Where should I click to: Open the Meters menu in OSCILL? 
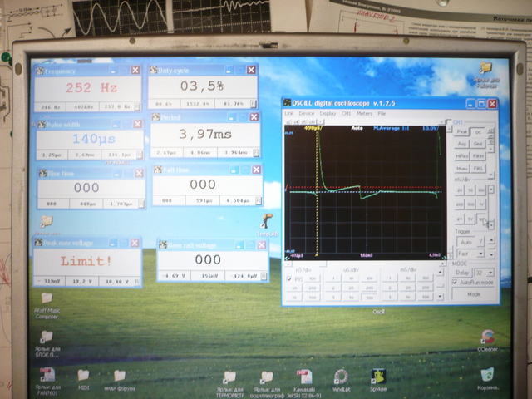click(x=363, y=113)
